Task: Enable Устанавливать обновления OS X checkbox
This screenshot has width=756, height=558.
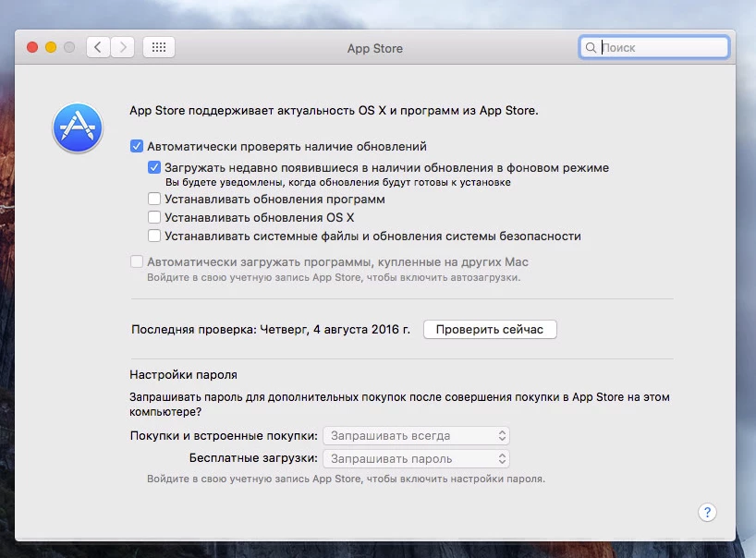Action: pos(153,217)
